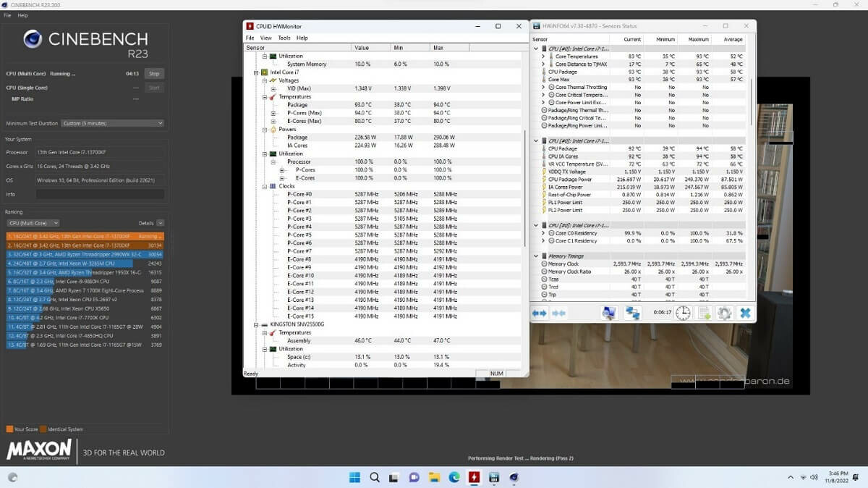Launch Microsoft Edge from the taskbar
The image size is (868, 488).
point(454,477)
